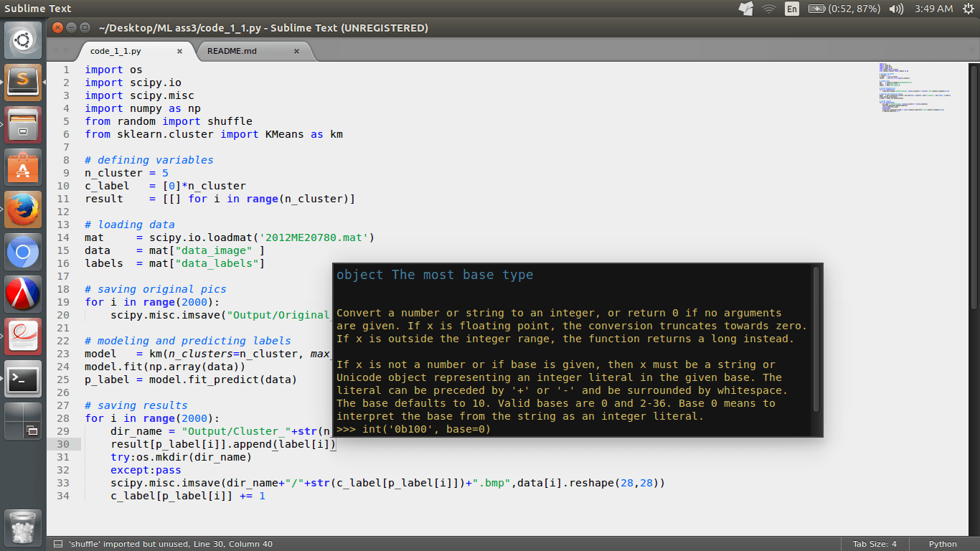980x551 pixels.
Task: Launch Ubuntu Software Center from the dock
Action: (23, 167)
